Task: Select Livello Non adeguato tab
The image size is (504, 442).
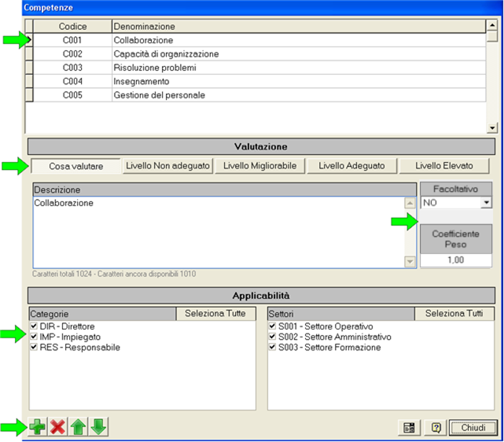Action: (x=168, y=166)
